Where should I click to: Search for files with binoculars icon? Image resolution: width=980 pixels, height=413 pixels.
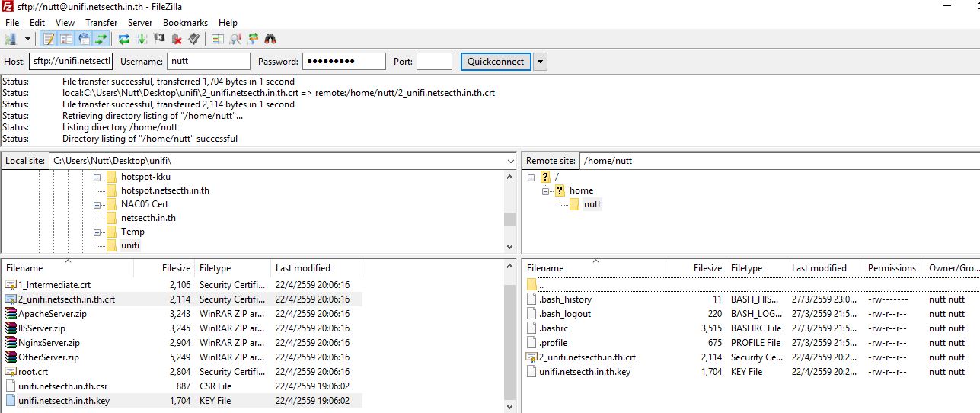point(270,38)
